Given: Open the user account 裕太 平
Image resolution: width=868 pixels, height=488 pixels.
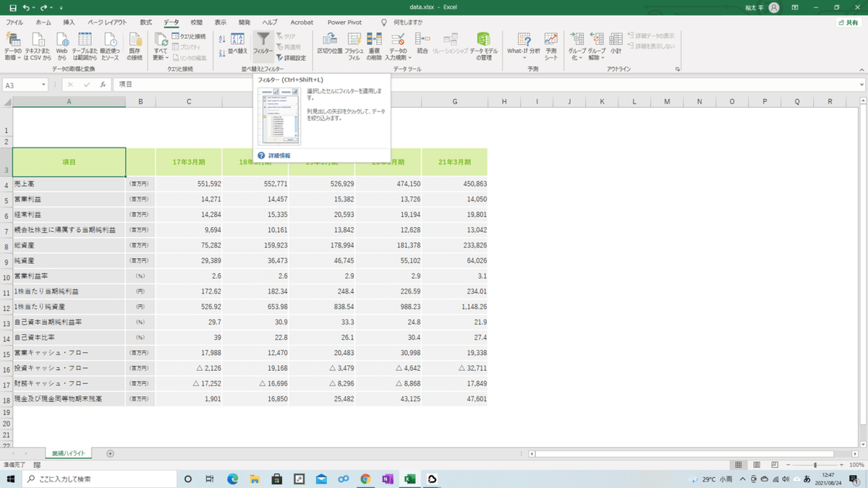Looking at the screenshot, I should (x=762, y=7).
